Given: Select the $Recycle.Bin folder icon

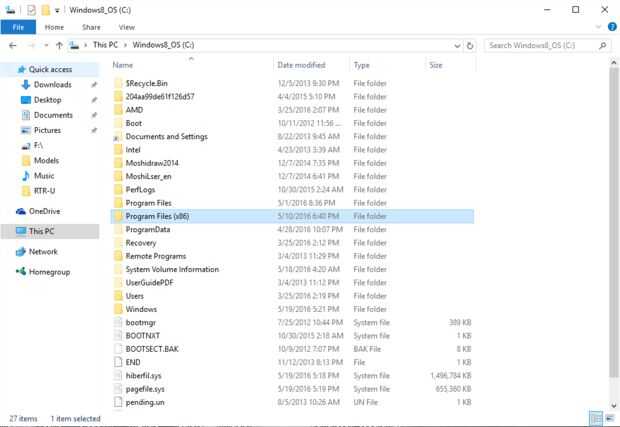Looking at the screenshot, I should (x=118, y=83).
